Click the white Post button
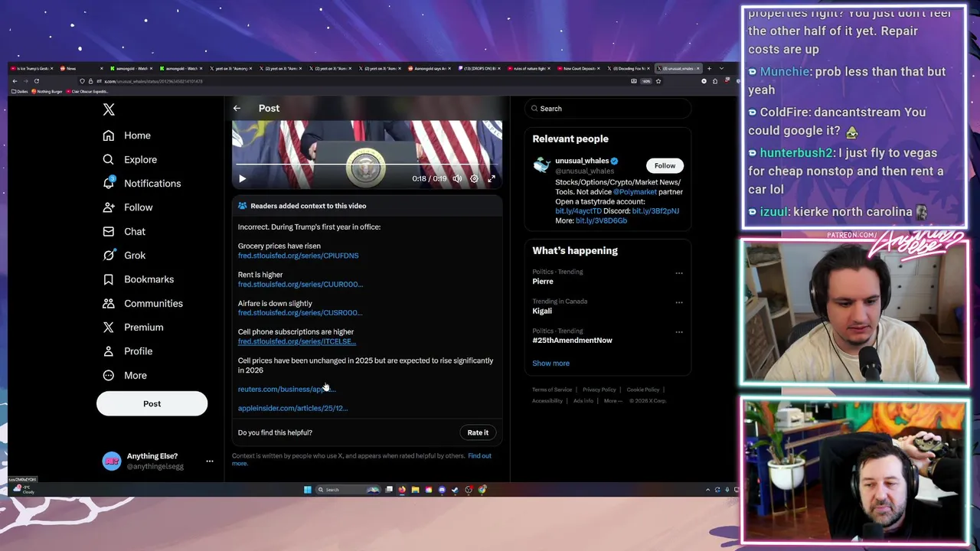980x551 pixels. tap(152, 403)
